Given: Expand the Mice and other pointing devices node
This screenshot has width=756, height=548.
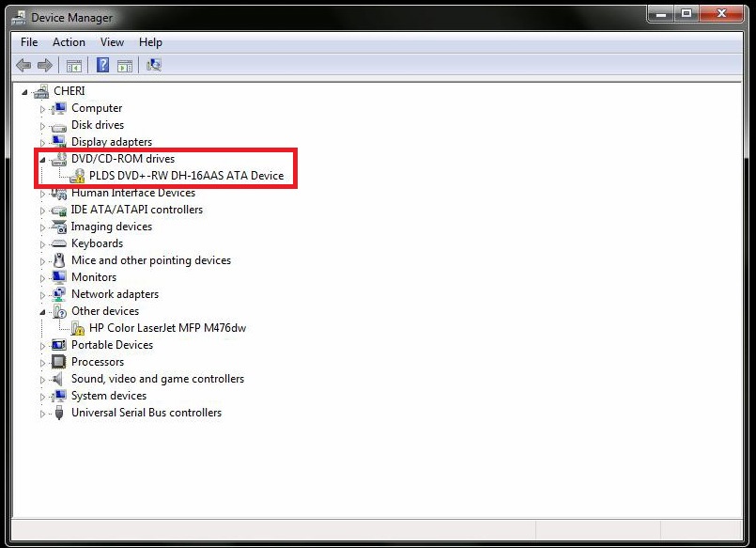Looking at the screenshot, I should click(x=42, y=261).
